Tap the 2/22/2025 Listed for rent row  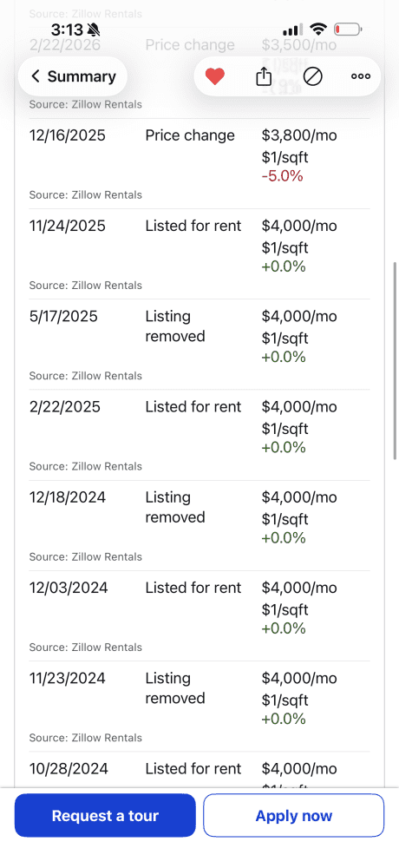click(199, 435)
